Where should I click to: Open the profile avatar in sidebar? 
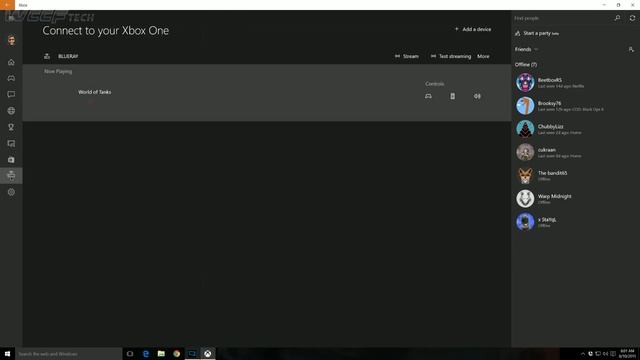point(11,40)
